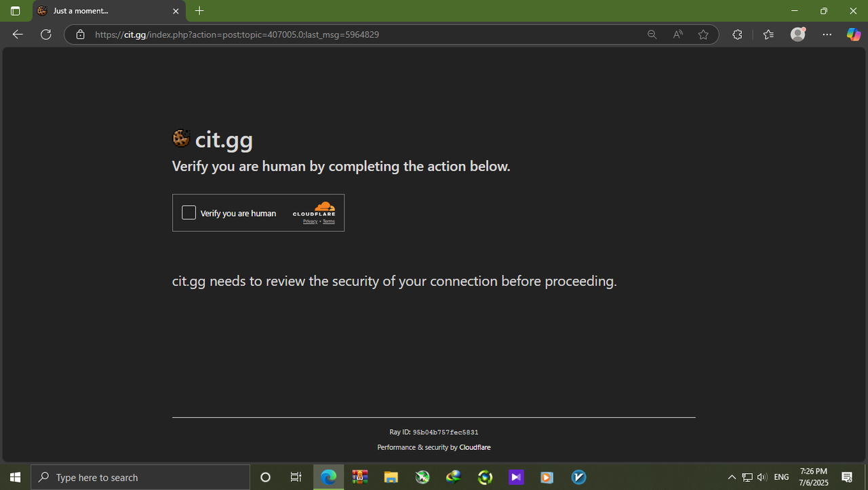Click Edge icon in taskbar

pyautogui.click(x=328, y=477)
